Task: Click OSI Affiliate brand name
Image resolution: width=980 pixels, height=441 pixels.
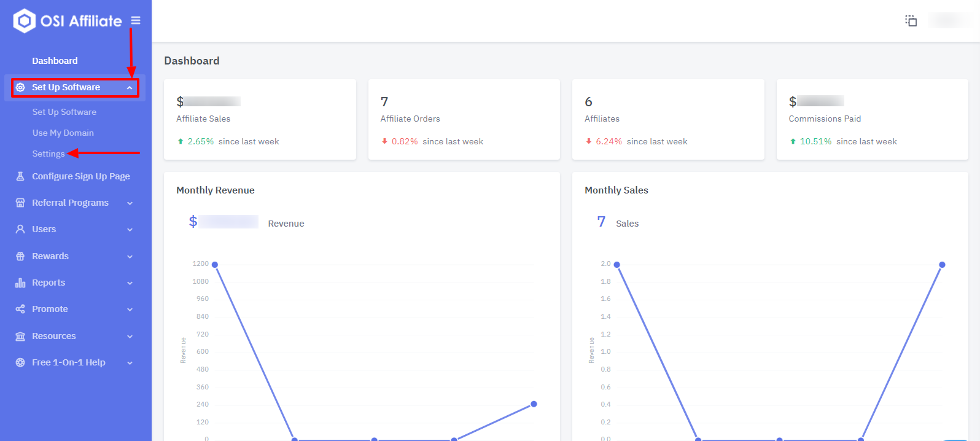Action: pos(81,21)
